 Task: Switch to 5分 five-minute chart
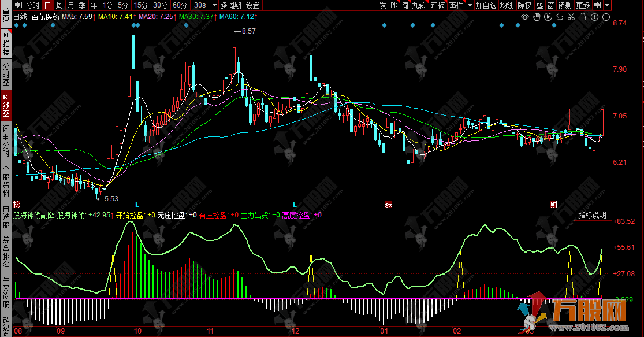pyautogui.click(x=123, y=5)
